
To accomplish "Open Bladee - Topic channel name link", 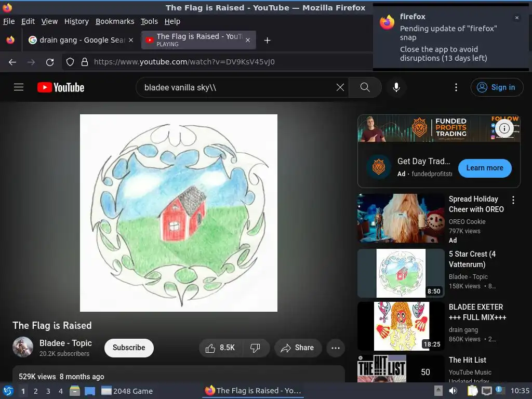I will click(x=65, y=343).
